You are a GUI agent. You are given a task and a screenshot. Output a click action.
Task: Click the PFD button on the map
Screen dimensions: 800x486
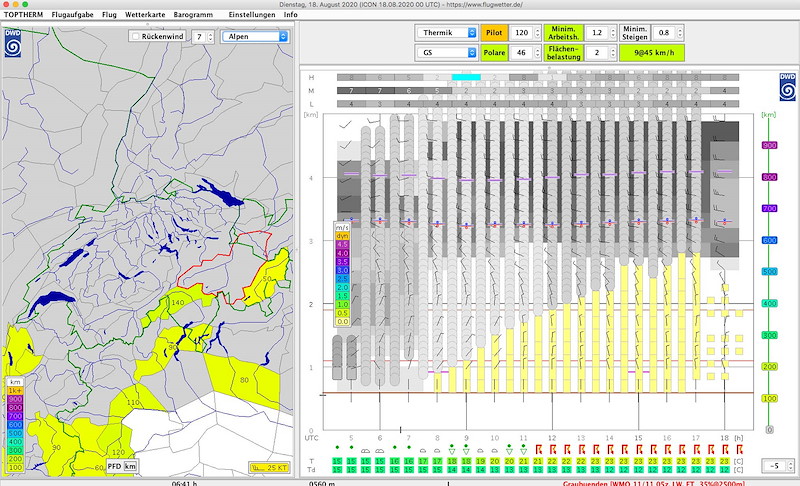[114, 466]
